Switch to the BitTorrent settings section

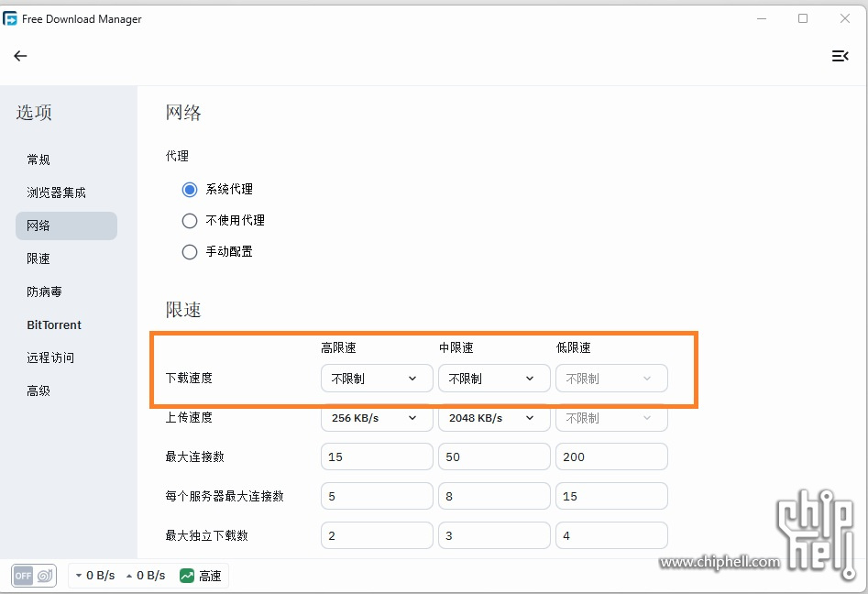pos(54,324)
